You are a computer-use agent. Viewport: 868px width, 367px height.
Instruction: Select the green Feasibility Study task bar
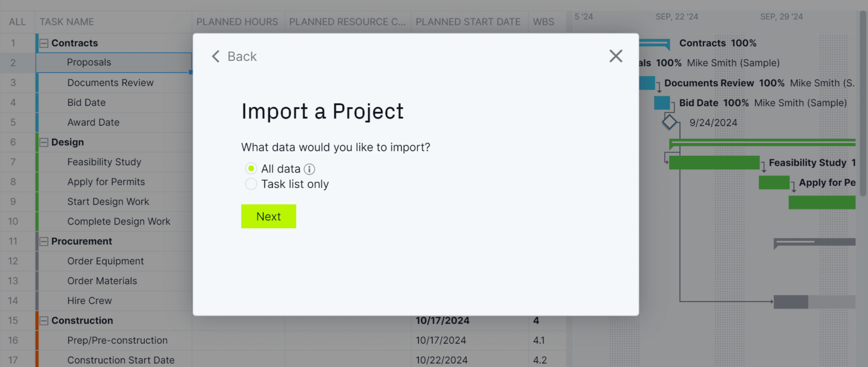click(x=714, y=162)
